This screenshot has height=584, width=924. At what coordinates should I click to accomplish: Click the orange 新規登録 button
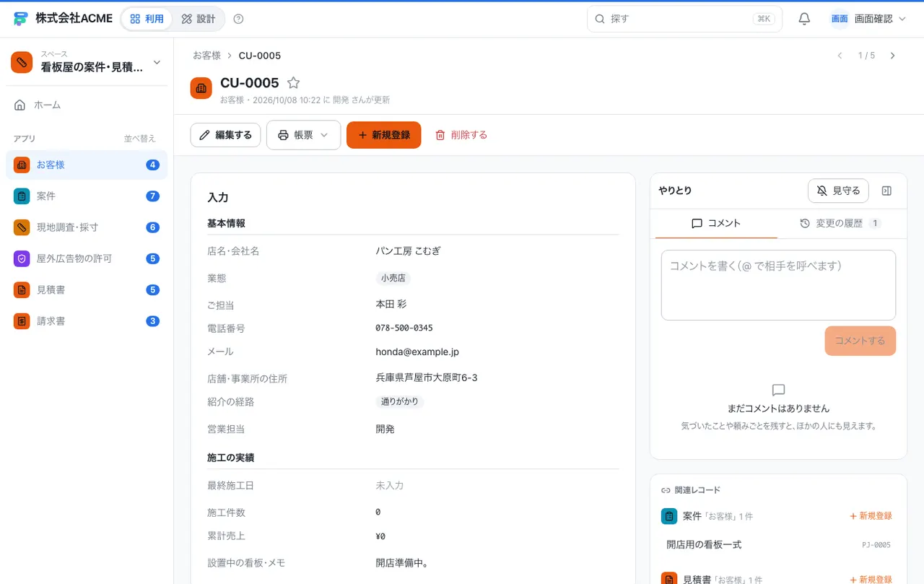click(383, 135)
